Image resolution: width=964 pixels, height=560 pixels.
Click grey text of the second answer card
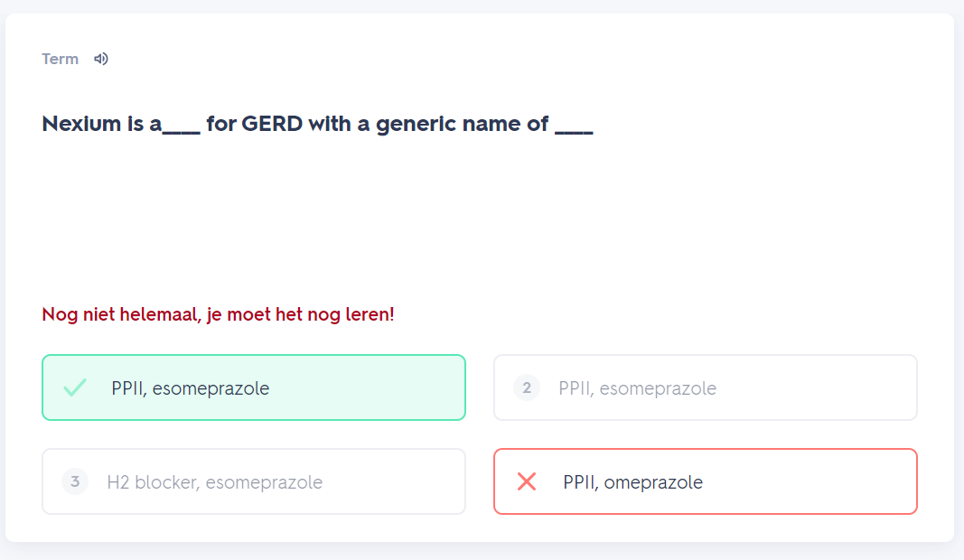pyautogui.click(x=637, y=388)
